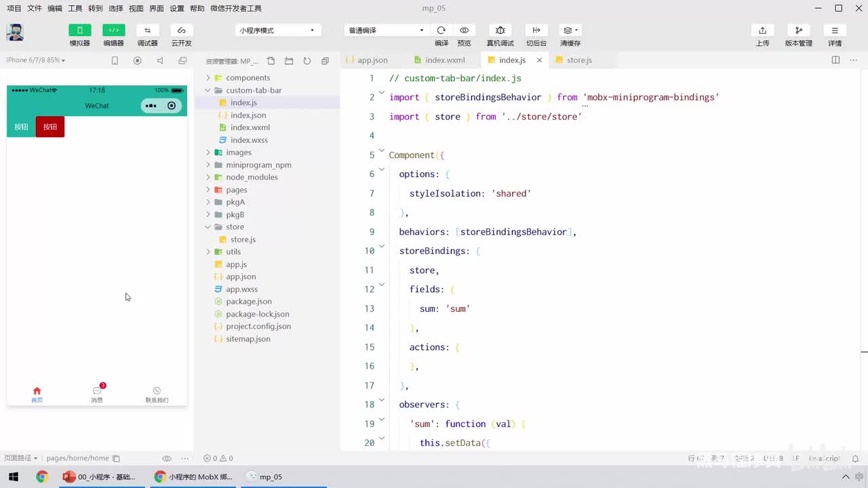Select the 联系我们 tab in simulator
Image resolution: width=868 pixels, height=488 pixels.
click(157, 394)
